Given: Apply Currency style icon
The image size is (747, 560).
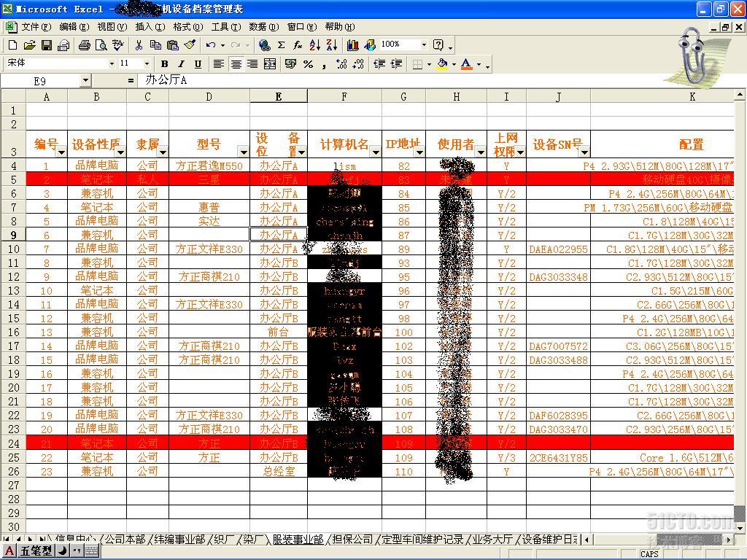Looking at the screenshot, I should 290,64.
